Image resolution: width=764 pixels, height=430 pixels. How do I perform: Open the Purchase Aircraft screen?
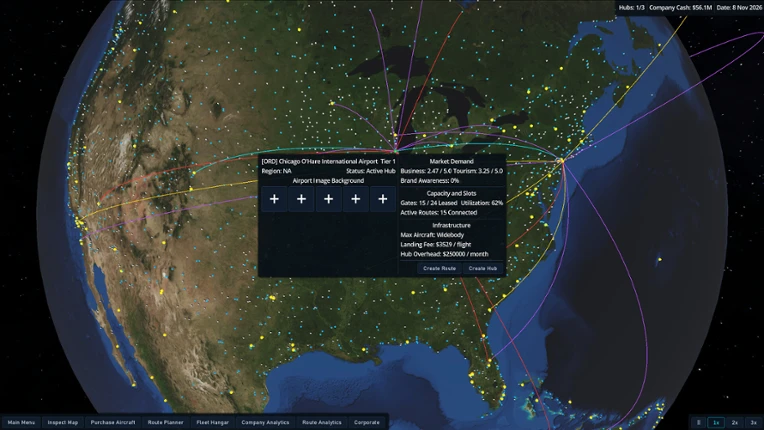coord(113,422)
